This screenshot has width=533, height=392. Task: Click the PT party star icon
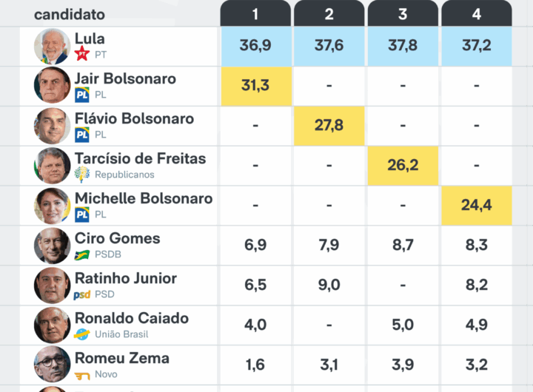(x=82, y=54)
